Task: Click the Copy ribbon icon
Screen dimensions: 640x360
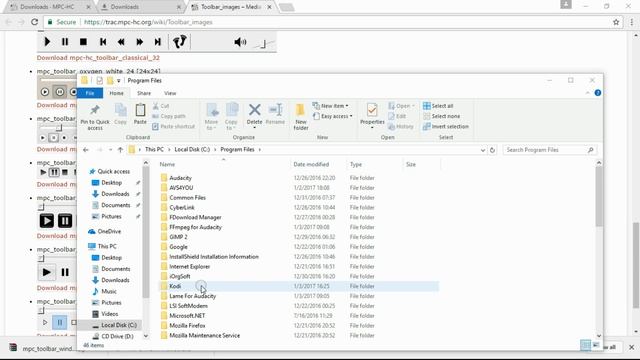Action: click(x=120, y=110)
